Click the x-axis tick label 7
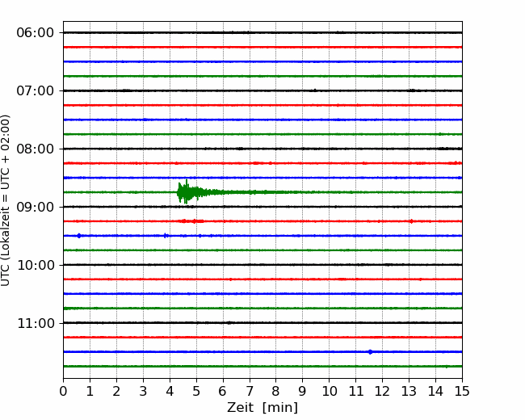 250,391
